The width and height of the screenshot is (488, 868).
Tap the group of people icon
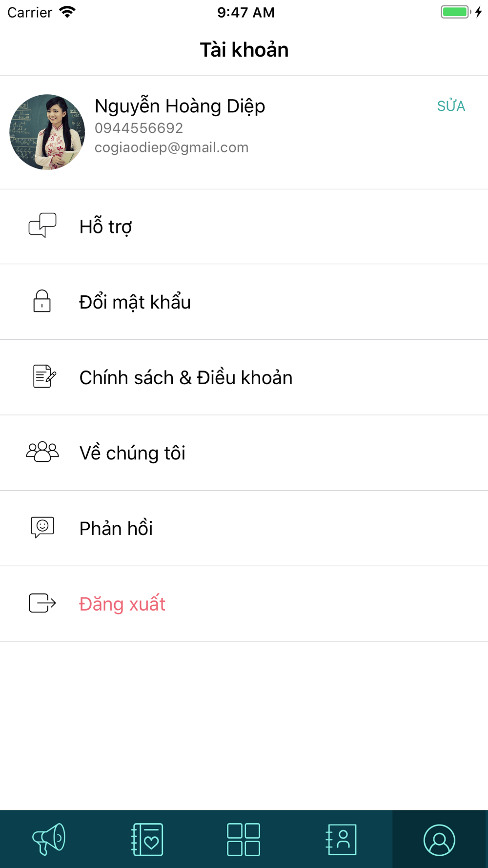pos(42,452)
